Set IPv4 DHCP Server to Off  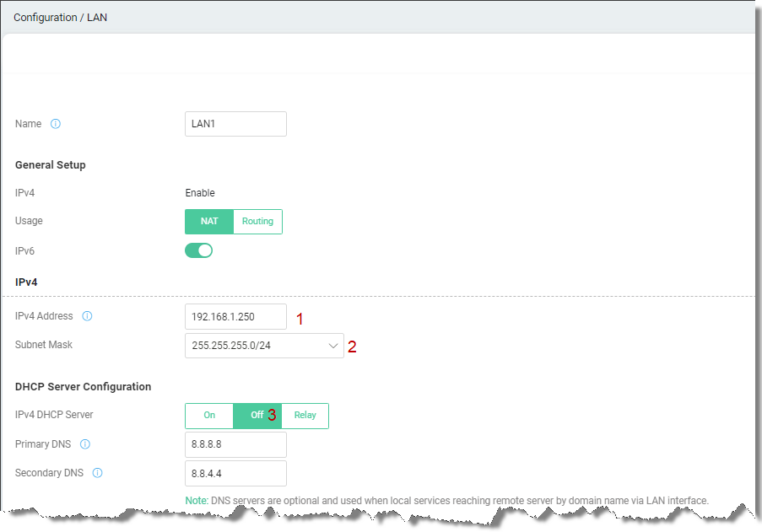pos(257,416)
